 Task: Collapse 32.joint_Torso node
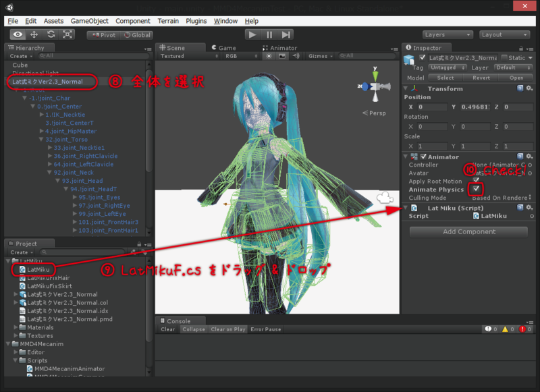[41, 140]
